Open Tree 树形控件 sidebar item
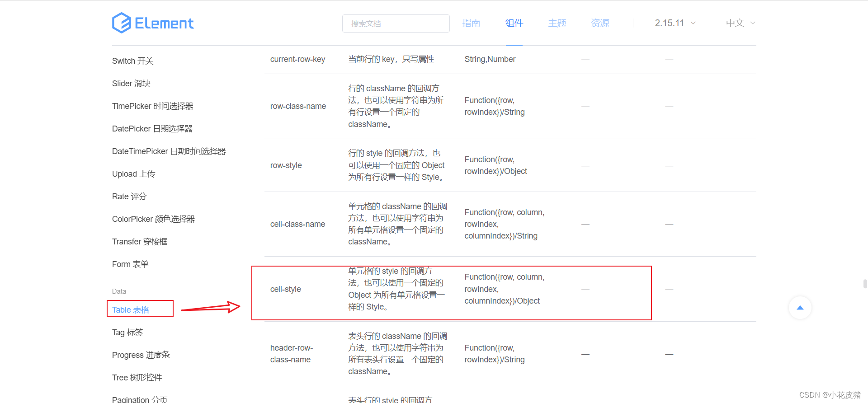Image resolution: width=868 pixels, height=403 pixels. 137,378
